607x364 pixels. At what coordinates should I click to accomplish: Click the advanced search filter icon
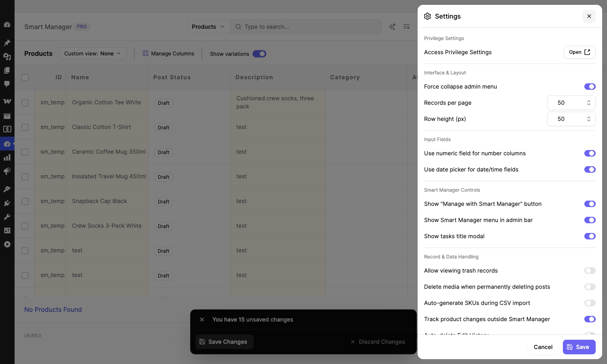pos(407,27)
